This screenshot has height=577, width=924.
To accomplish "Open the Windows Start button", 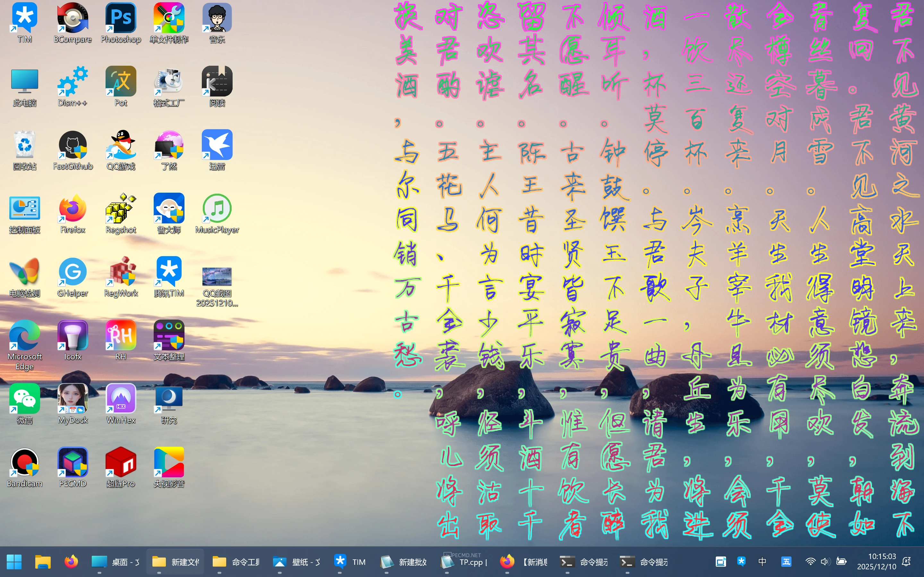I will point(14,562).
